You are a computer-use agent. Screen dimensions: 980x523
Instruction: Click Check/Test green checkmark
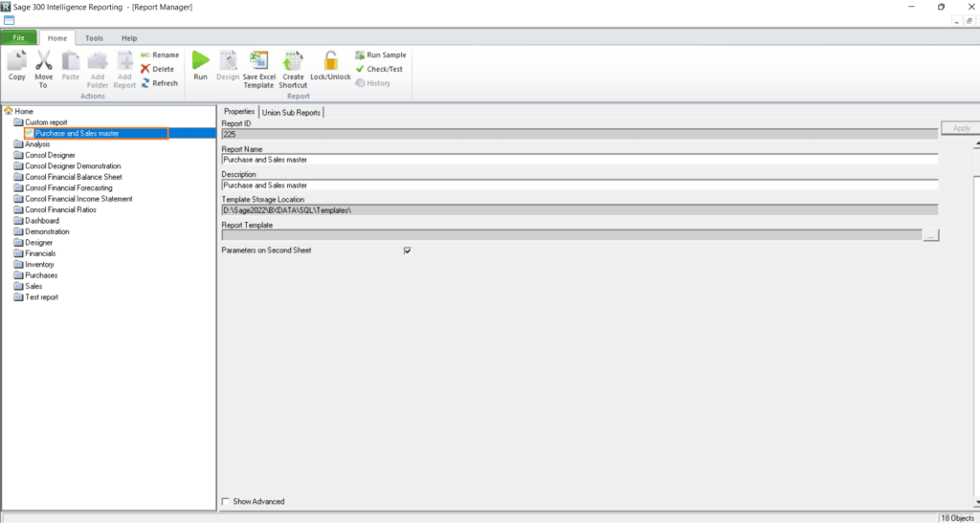(379, 69)
